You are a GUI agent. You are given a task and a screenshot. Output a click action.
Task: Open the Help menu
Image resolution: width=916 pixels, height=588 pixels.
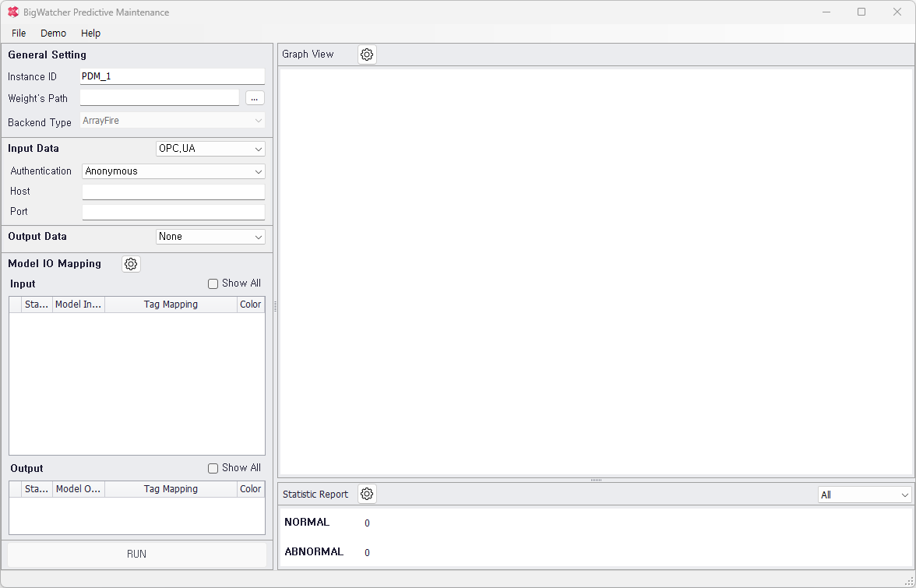90,33
